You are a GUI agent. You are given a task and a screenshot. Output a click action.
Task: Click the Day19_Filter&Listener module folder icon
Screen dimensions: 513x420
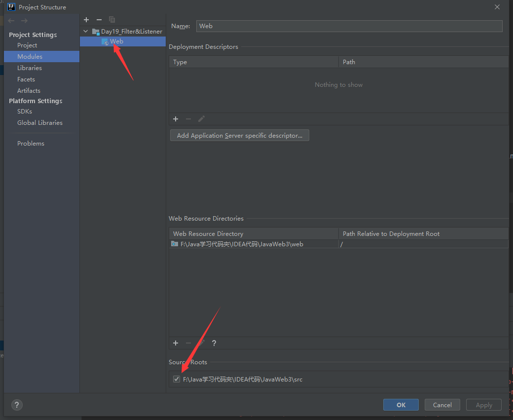point(96,32)
